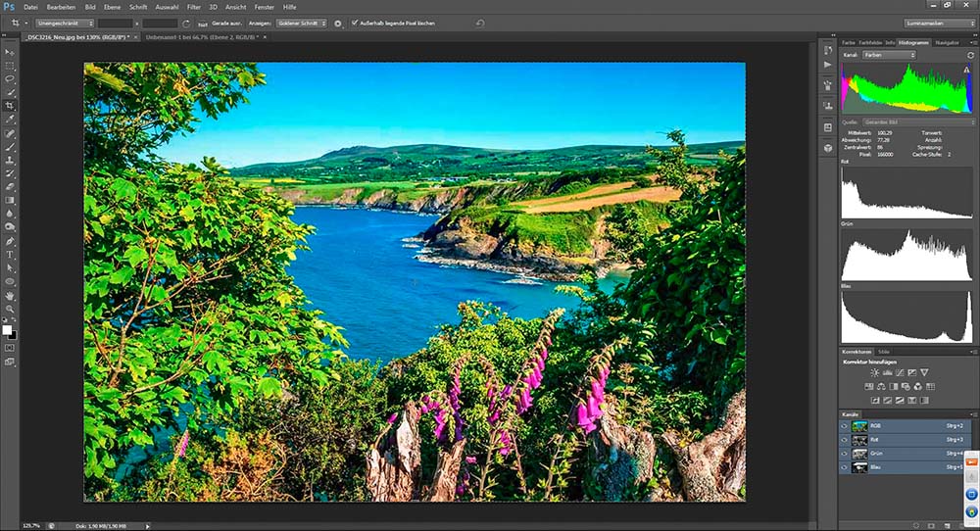The image size is (980, 531).
Task: Switch to the 'Unbenannt-1' document tab
Action: click(200, 37)
